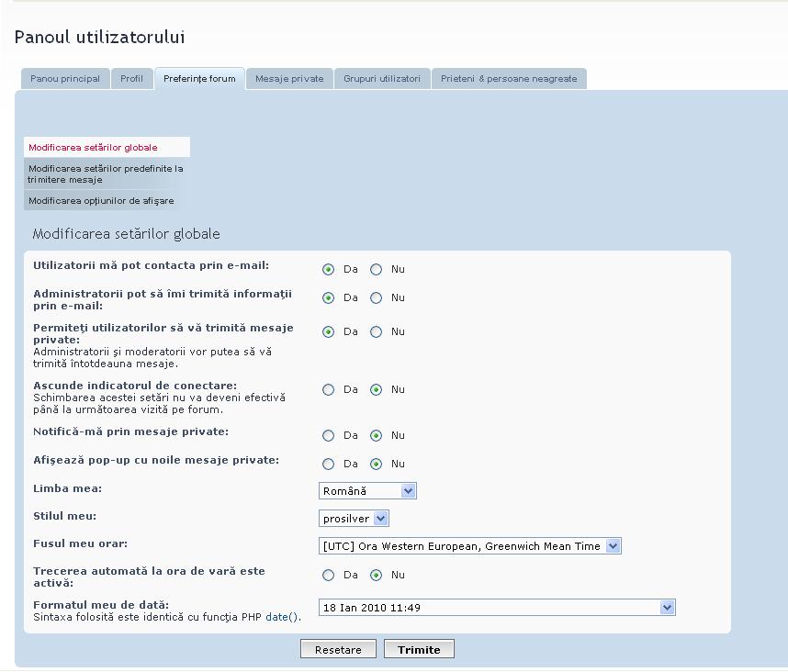Enable 'Da' for hiding online status indicator

(328, 390)
